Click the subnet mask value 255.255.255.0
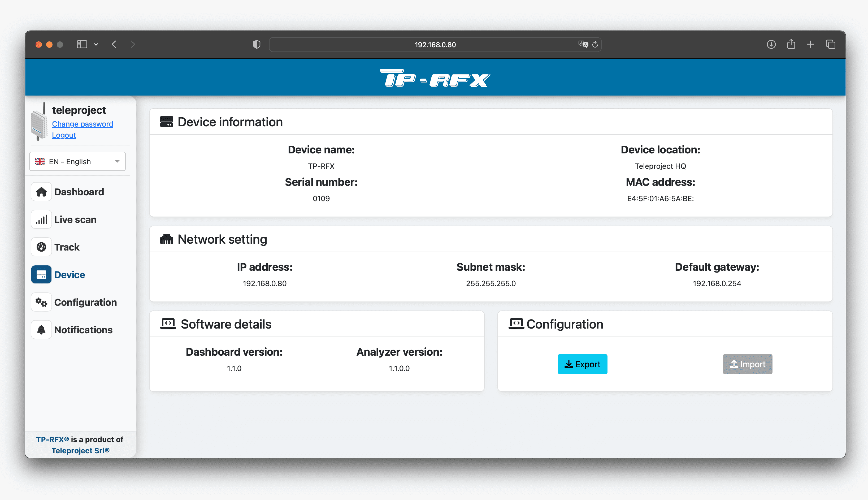 coord(491,283)
